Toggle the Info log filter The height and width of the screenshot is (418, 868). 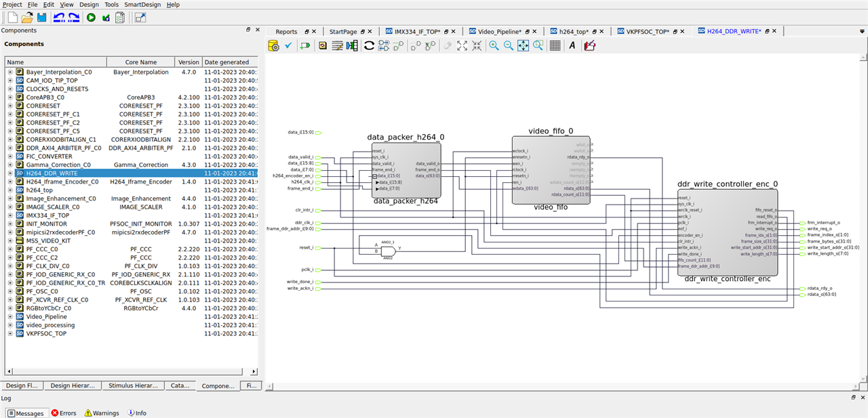pyautogui.click(x=136, y=413)
